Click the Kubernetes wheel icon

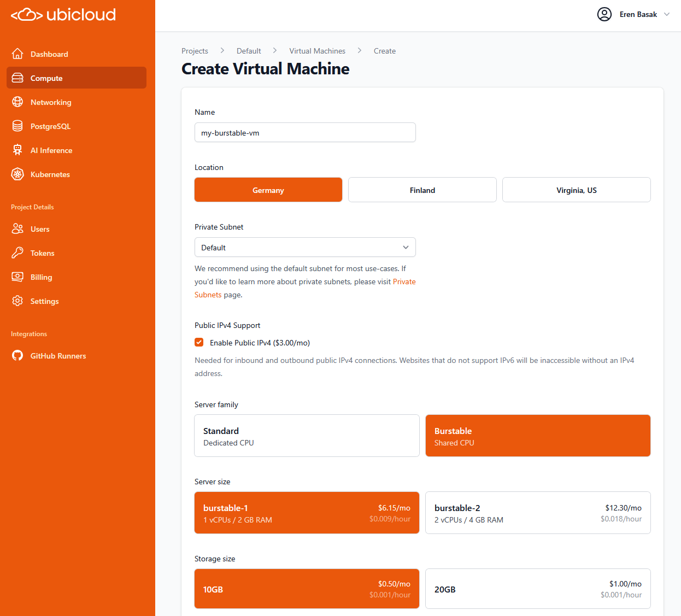coord(17,174)
